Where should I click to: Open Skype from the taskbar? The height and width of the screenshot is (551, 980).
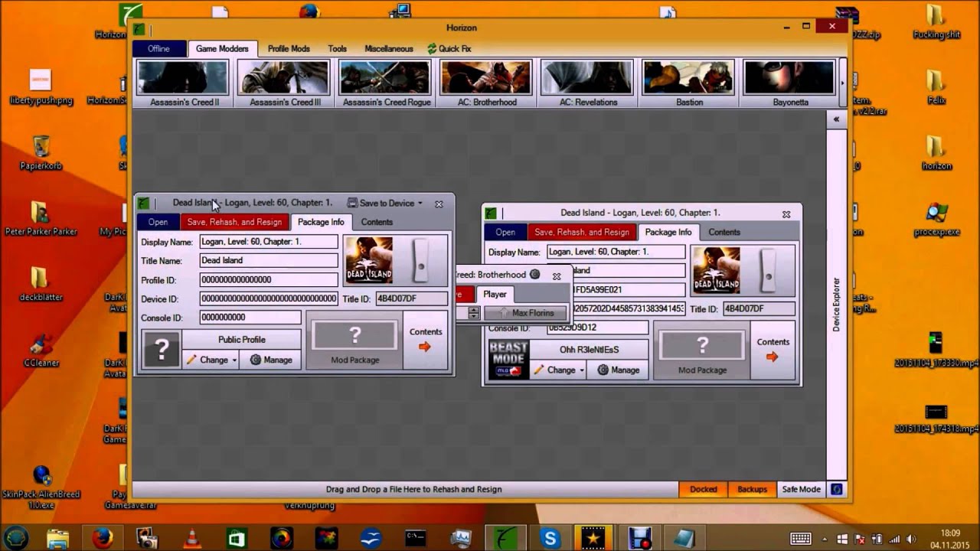(550, 538)
